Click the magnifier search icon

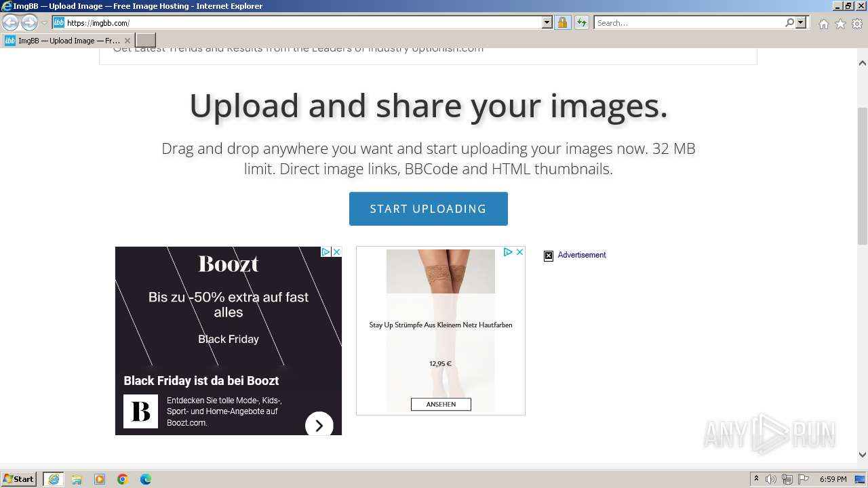tap(789, 23)
